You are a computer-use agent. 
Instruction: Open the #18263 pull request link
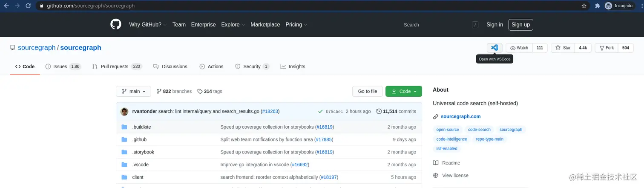click(270, 111)
